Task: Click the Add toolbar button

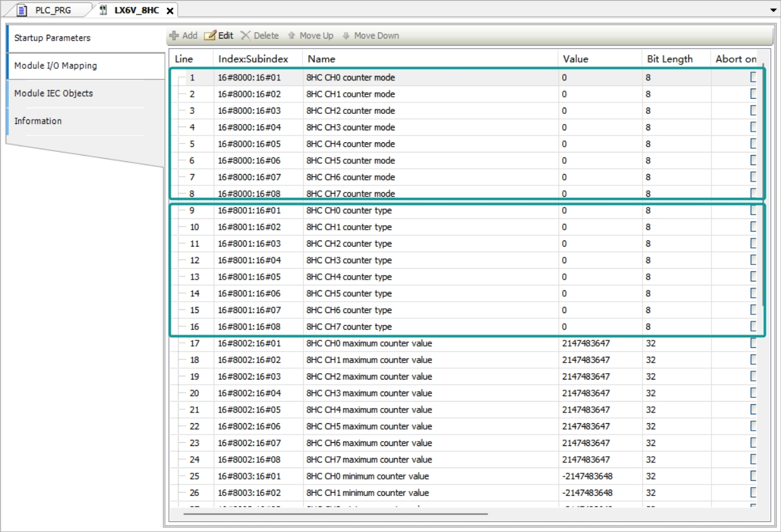Action: pos(183,35)
